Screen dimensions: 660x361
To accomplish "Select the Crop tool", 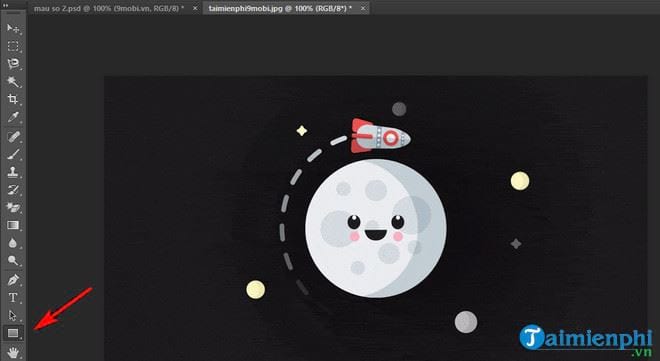I will 13,99.
